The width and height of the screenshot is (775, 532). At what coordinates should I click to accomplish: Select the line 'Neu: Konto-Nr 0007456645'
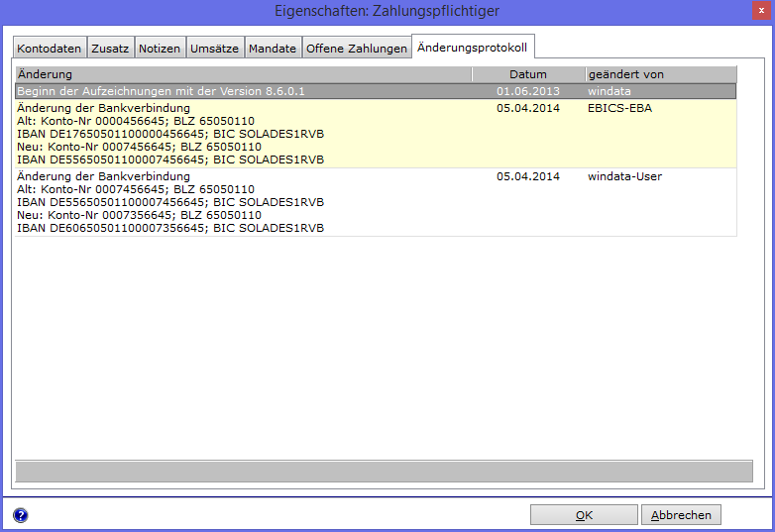click(139, 147)
